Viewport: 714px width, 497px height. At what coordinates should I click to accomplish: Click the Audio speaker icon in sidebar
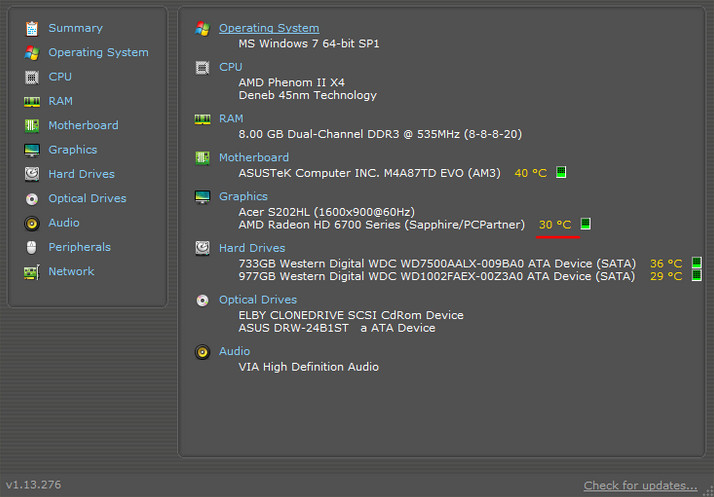click(x=32, y=223)
